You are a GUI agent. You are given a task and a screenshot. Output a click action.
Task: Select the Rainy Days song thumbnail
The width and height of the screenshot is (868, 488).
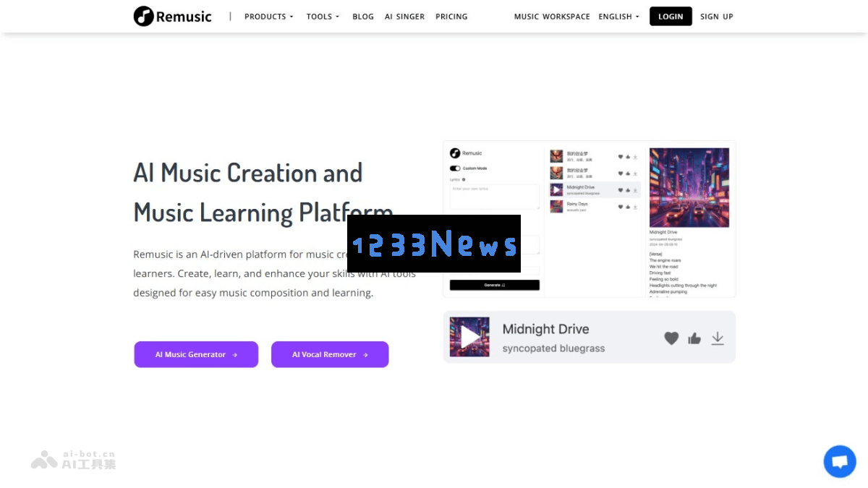[x=556, y=206]
